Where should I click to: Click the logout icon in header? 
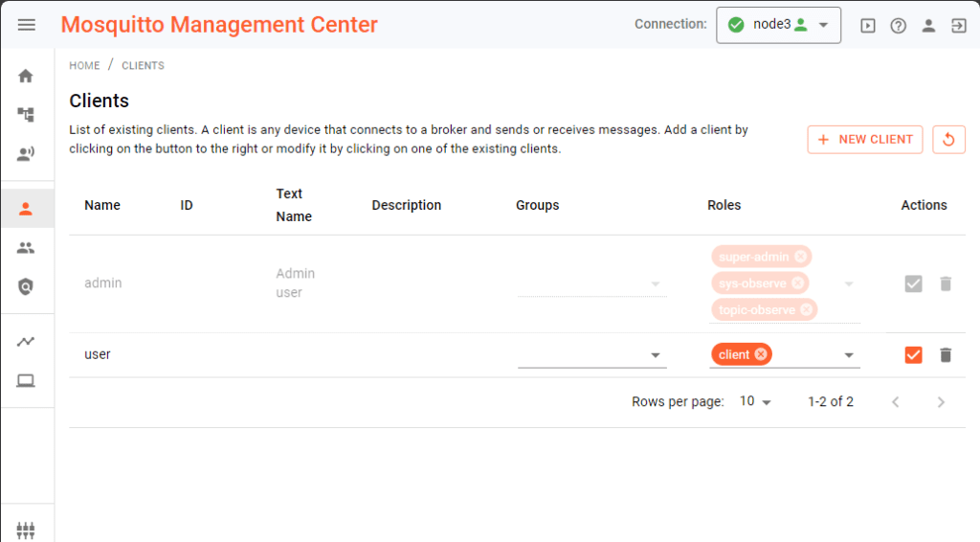959,26
